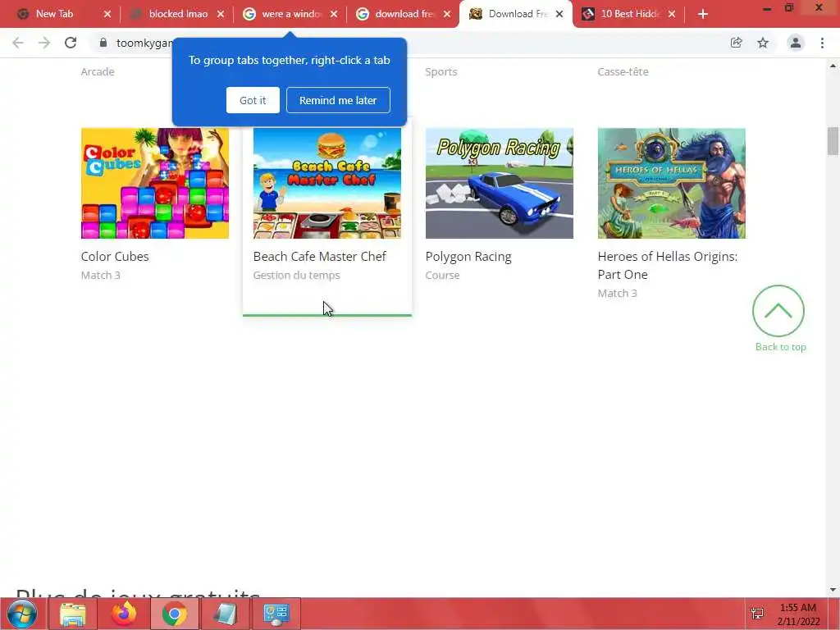Click the Polygon Racing title link
Screen dimensions: 840x630
[x=468, y=257]
